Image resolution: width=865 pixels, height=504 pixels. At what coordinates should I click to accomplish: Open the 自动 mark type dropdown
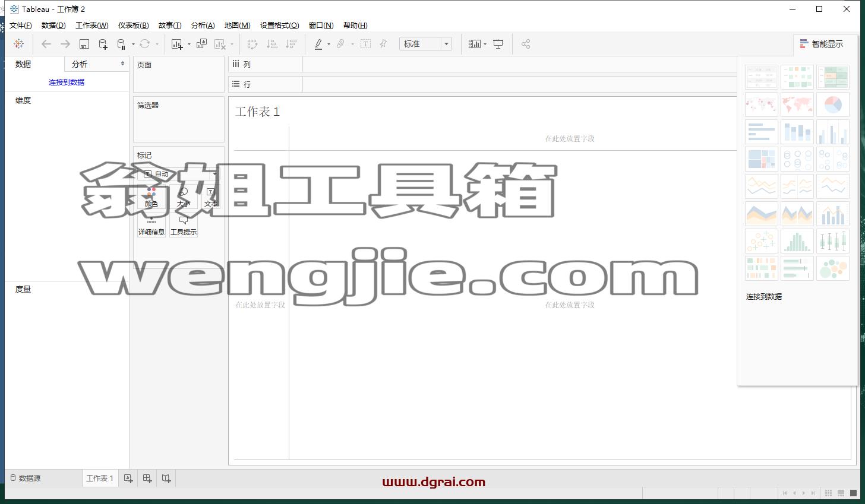click(x=178, y=174)
